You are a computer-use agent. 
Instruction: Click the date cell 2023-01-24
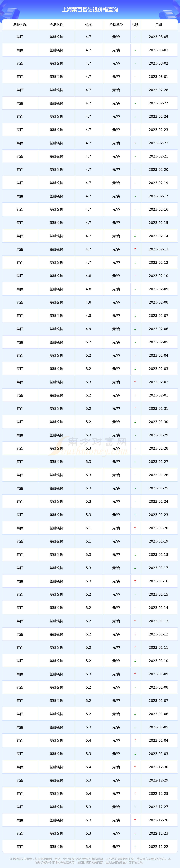click(x=159, y=501)
